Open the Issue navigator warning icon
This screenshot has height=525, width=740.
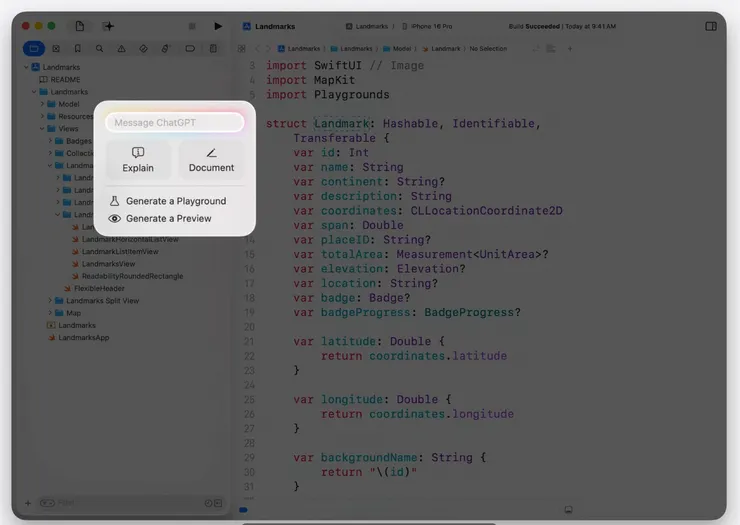(121, 48)
